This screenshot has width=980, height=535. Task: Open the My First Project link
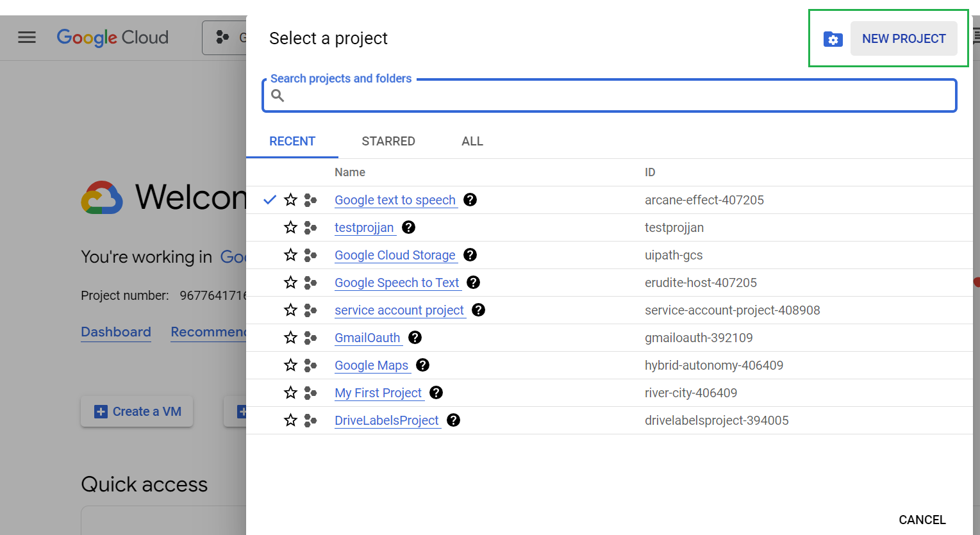(378, 393)
